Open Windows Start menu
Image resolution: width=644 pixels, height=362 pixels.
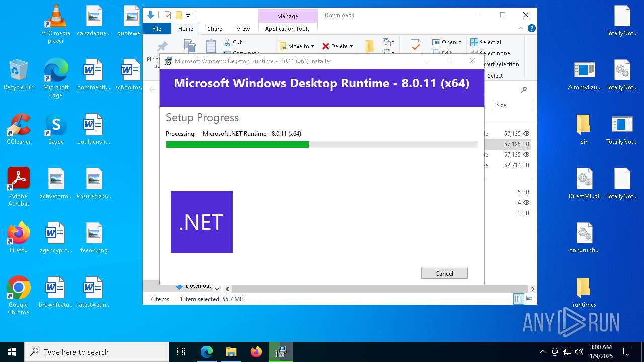pyautogui.click(x=12, y=352)
